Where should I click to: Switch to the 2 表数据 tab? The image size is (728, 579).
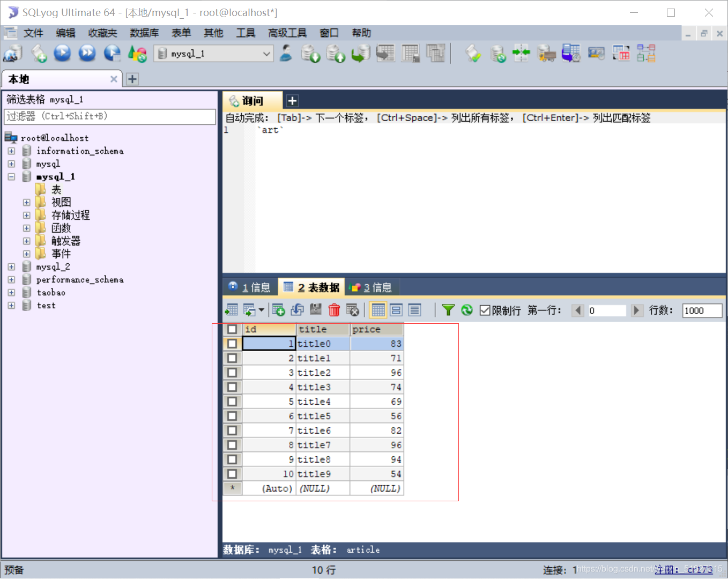coord(311,287)
